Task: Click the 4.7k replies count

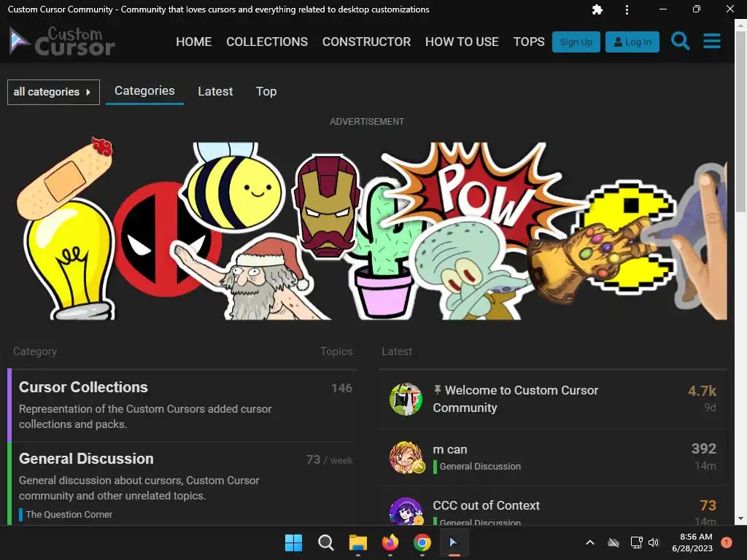Action: pos(702,391)
